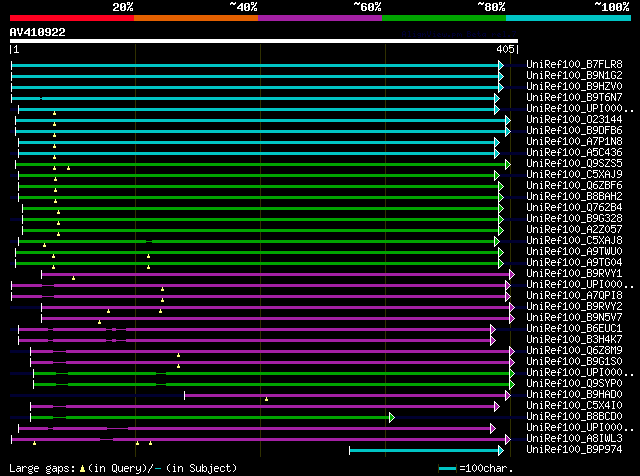
Task: Click the red ~20% legend color segment
Action: 72,17
